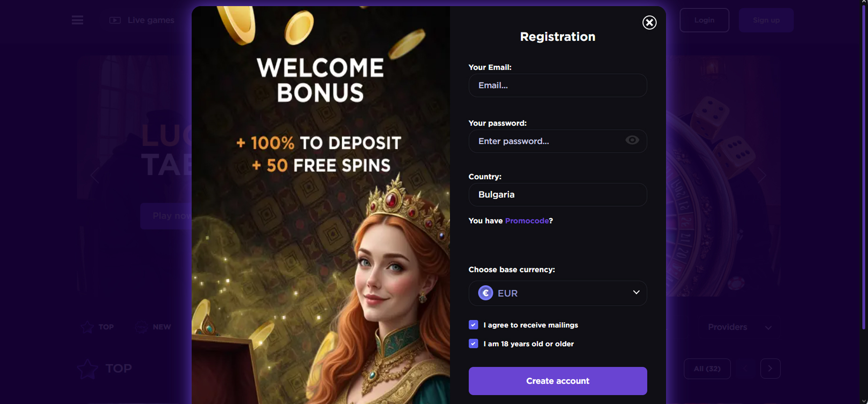Screen dimensions: 868x404
Task: Uncheck I agree to receive mailings
Action: [473, 325]
